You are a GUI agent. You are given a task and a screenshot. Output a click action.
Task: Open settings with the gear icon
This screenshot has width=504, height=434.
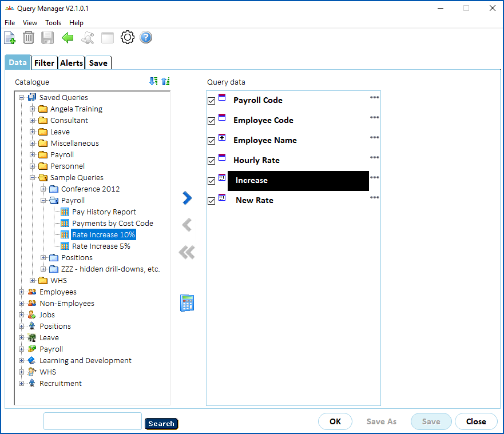(127, 38)
